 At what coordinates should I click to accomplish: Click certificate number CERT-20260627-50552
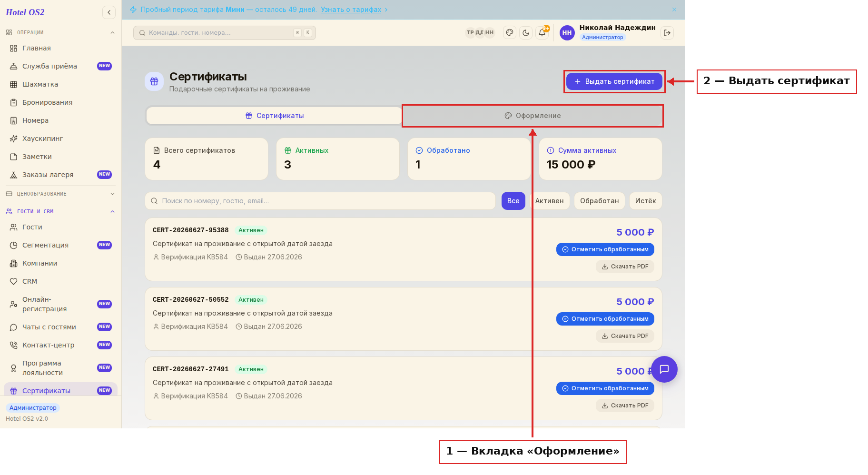point(191,300)
